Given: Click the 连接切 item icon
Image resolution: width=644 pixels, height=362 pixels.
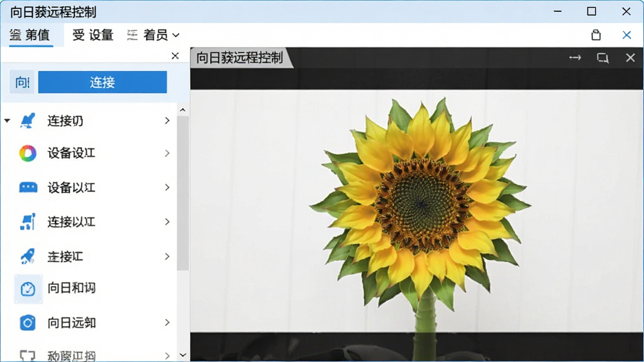Looking at the screenshot, I should 28,121.
